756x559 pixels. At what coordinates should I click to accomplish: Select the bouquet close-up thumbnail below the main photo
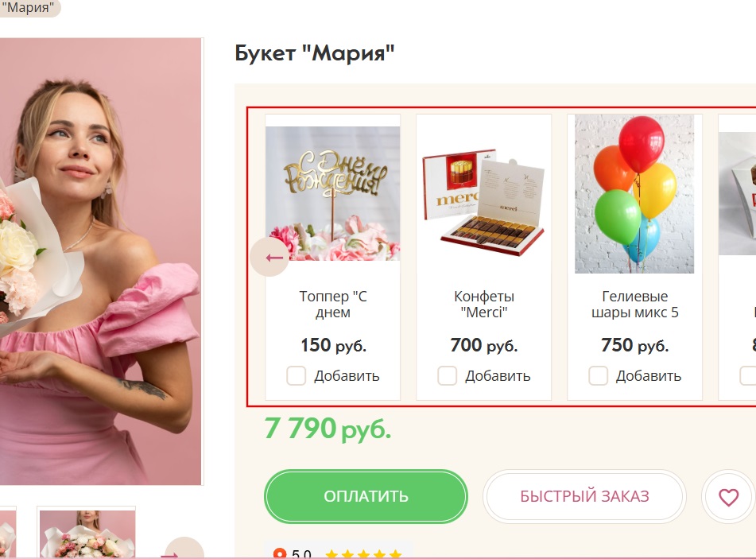(x=87, y=533)
